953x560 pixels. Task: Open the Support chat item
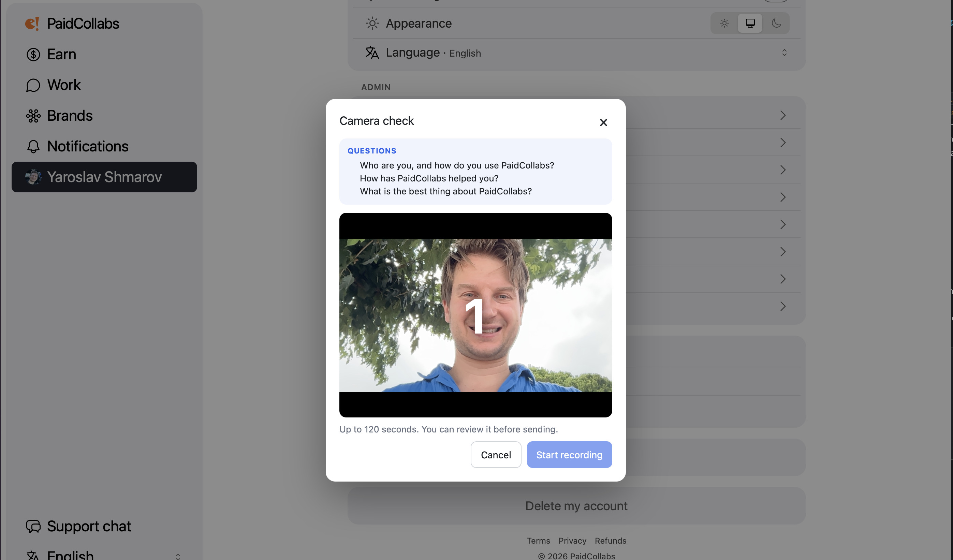(104, 526)
